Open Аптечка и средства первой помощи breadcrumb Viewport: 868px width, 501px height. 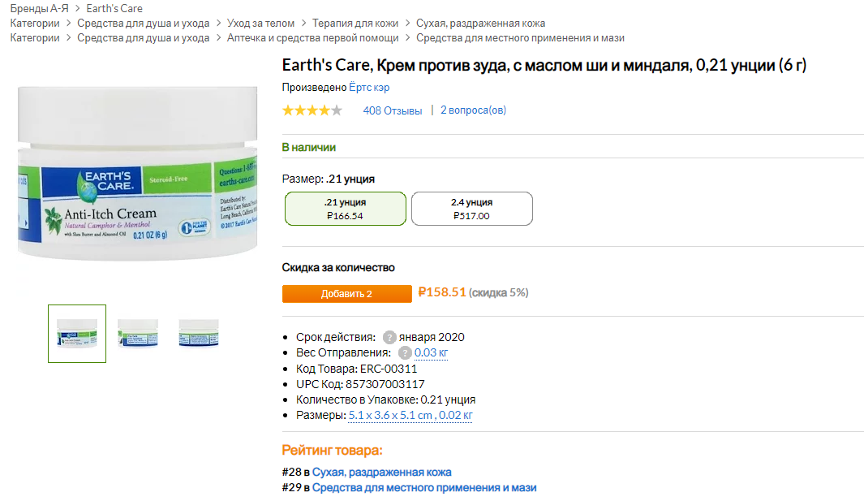(x=312, y=38)
